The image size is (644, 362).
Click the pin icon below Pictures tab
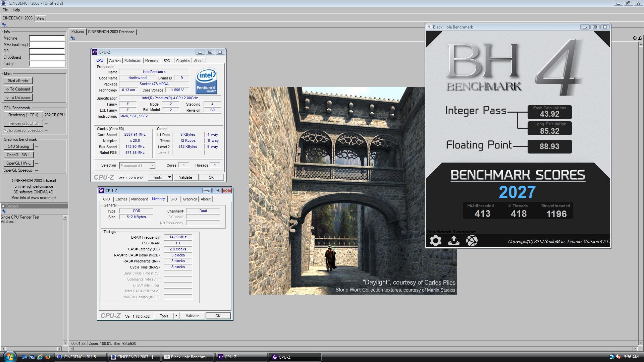(x=73, y=38)
